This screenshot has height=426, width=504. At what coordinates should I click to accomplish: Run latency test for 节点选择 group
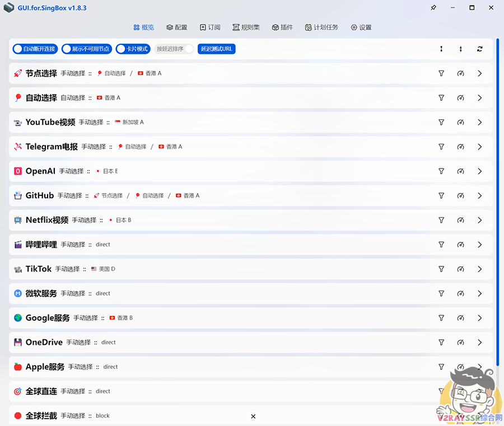tap(460, 73)
